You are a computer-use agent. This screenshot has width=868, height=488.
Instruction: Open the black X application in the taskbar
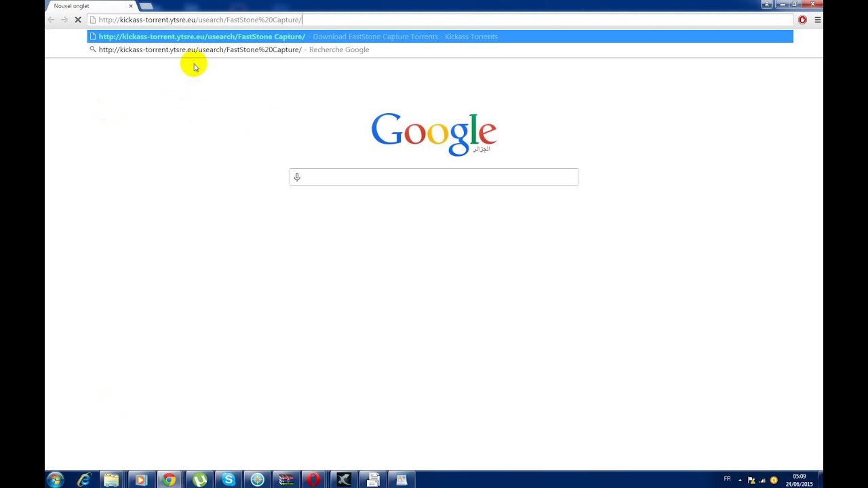(344, 480)
